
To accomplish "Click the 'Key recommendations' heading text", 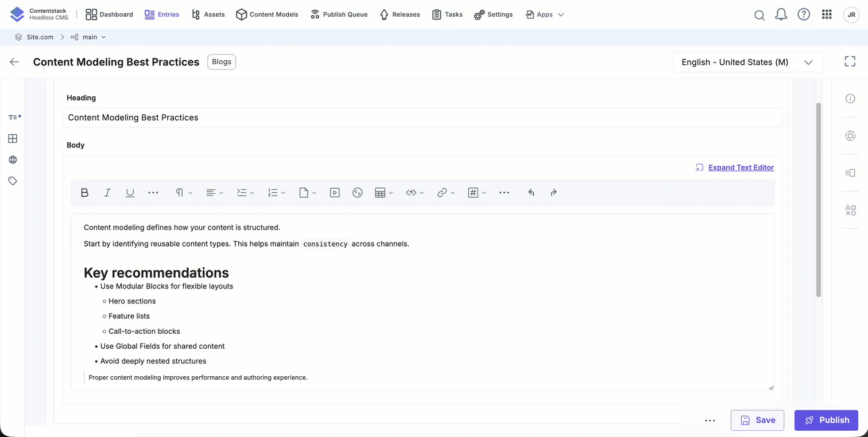I will (156, 272).
